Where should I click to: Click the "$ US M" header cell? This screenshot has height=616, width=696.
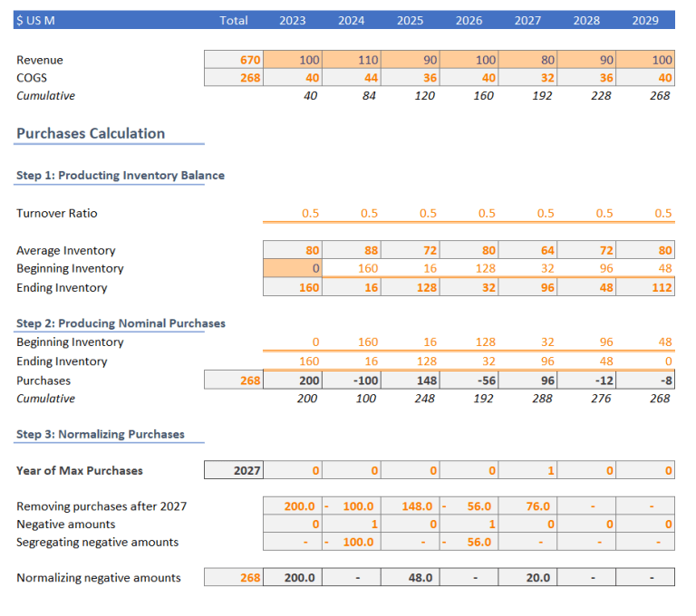[36, 20]
